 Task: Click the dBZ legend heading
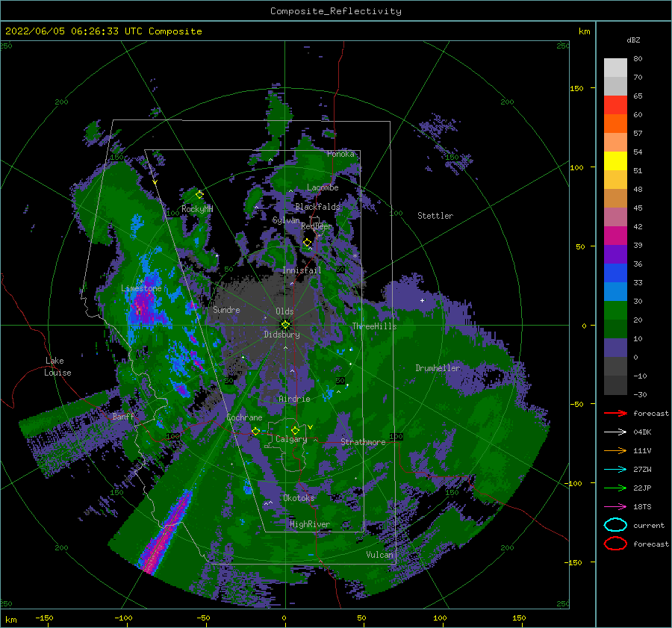click(x=633, y=40)
